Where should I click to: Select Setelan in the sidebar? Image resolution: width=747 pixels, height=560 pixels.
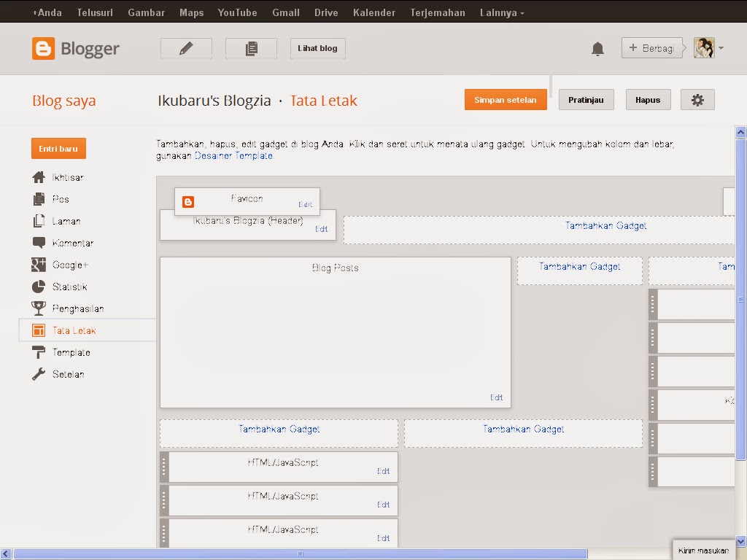coord(68,374)
